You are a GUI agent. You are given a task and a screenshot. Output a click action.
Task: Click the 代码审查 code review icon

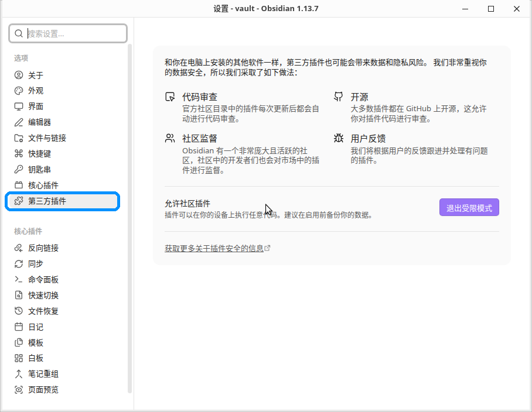pos(170,97)
